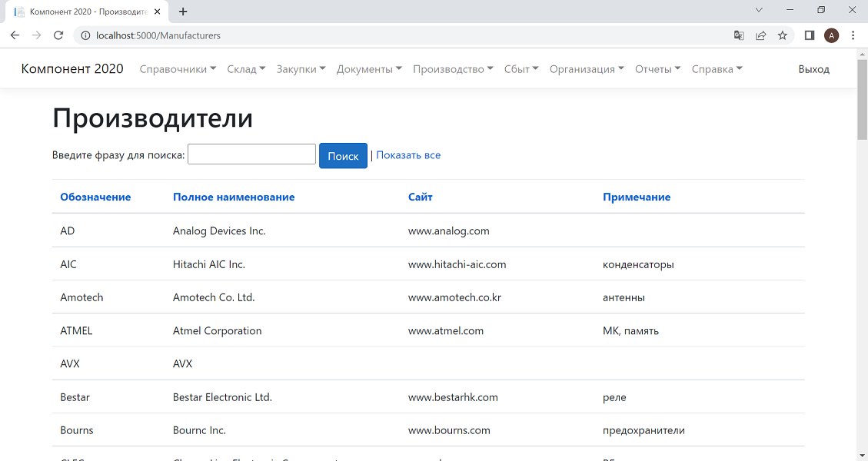The image size is (868, 461).
Task: Click www.analog.com text
Action: (x=449, y=230)
